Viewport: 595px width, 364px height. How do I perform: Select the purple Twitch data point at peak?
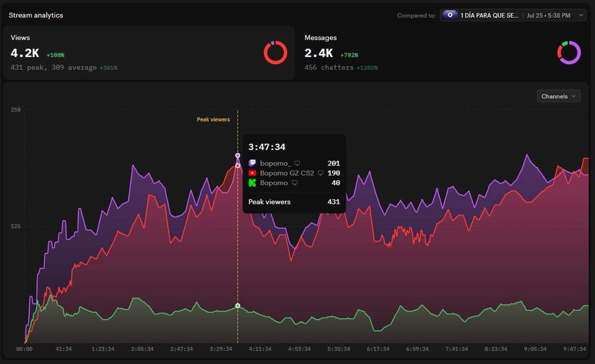(238, 156)
